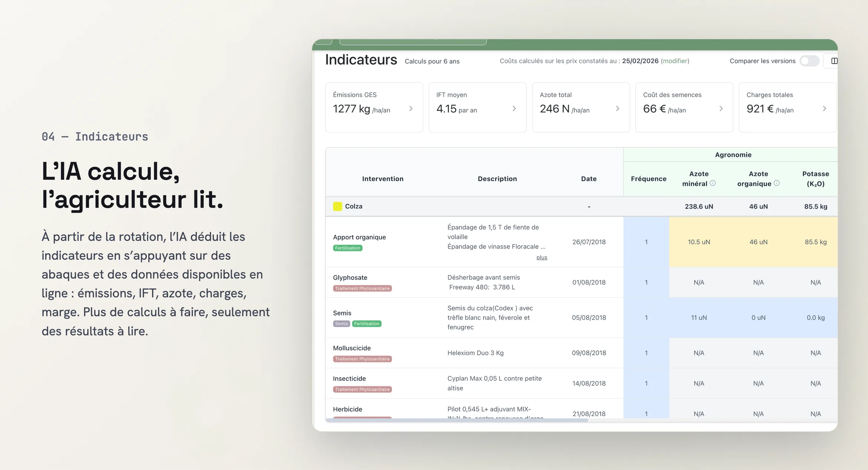Expand the Émissions GES card chevron
This screenshot has width=868, height=470.
click(x=411, y=109)
